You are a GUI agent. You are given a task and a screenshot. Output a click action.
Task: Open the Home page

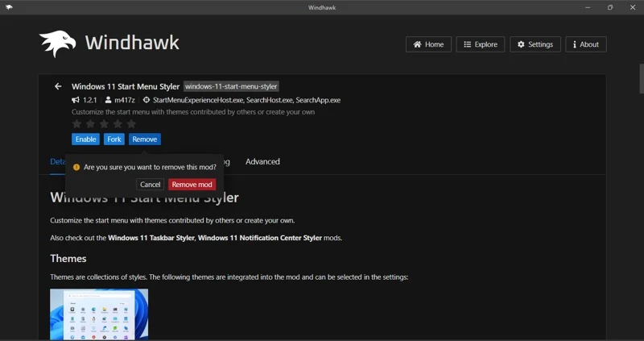428,44
